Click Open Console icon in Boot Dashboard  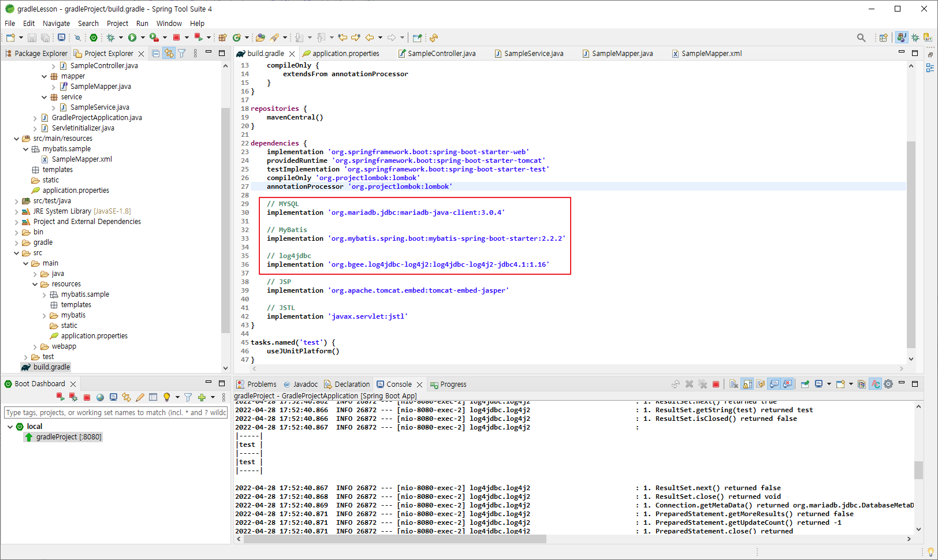click(113, 397)
